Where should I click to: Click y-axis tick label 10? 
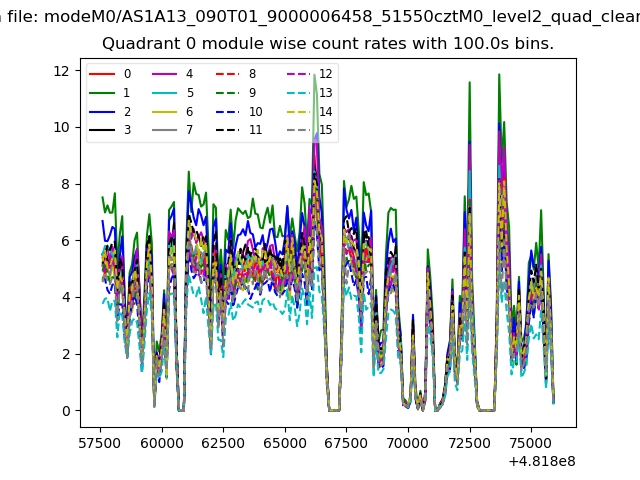click(x=62, y=127)
